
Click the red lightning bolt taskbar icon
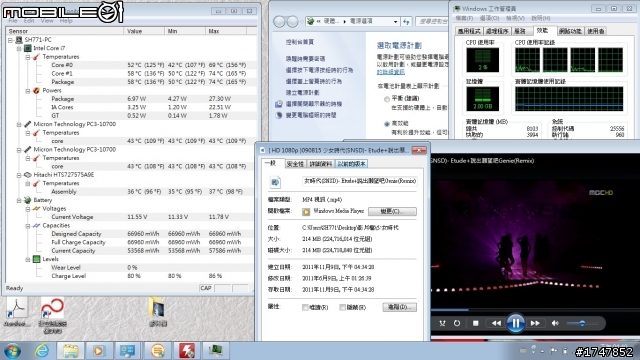[x=187, y=351]
